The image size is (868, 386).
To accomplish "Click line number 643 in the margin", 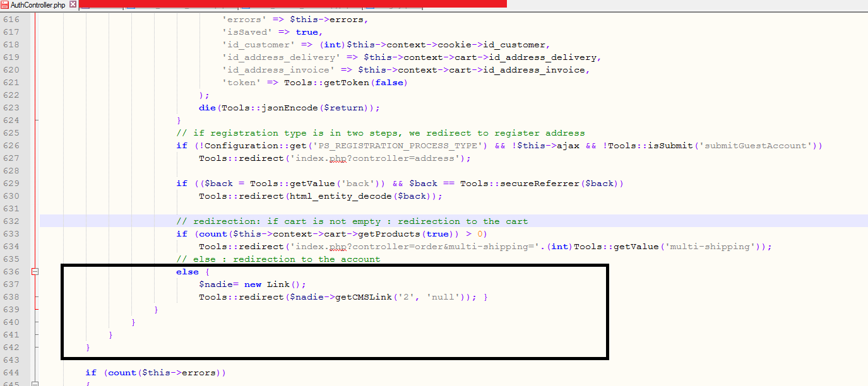I will 13,360.
